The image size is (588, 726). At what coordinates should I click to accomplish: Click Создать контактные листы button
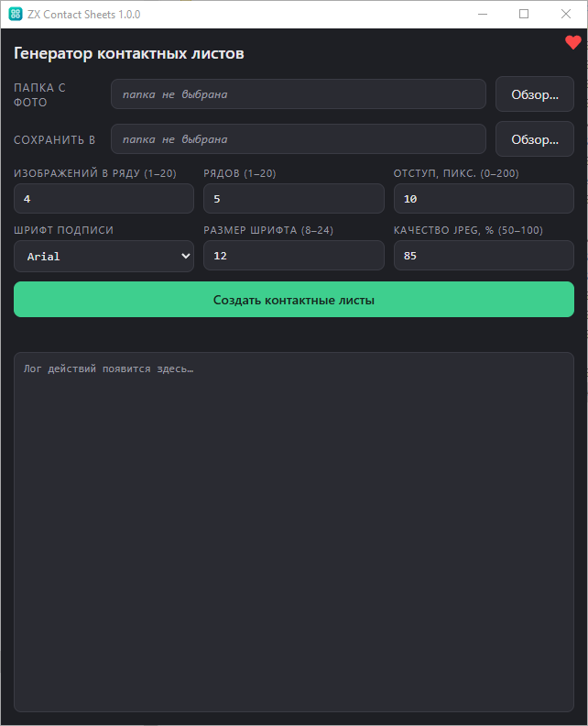point(294,300)
